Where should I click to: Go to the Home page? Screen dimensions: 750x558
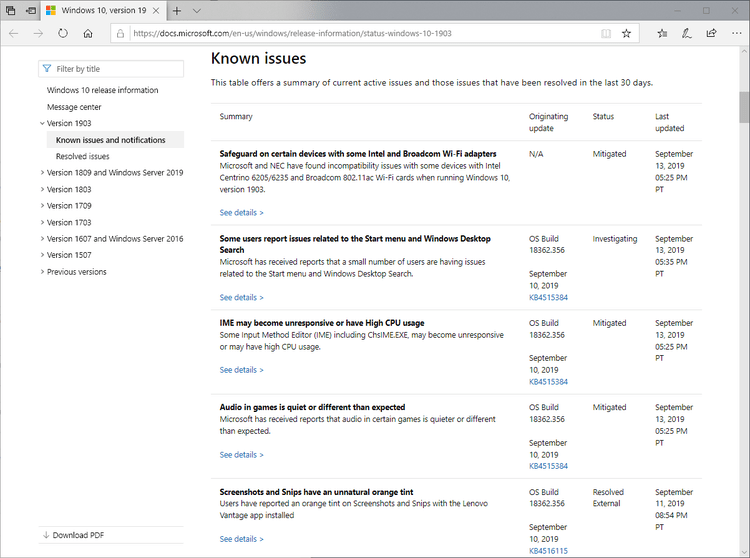[x=88, y=33]
